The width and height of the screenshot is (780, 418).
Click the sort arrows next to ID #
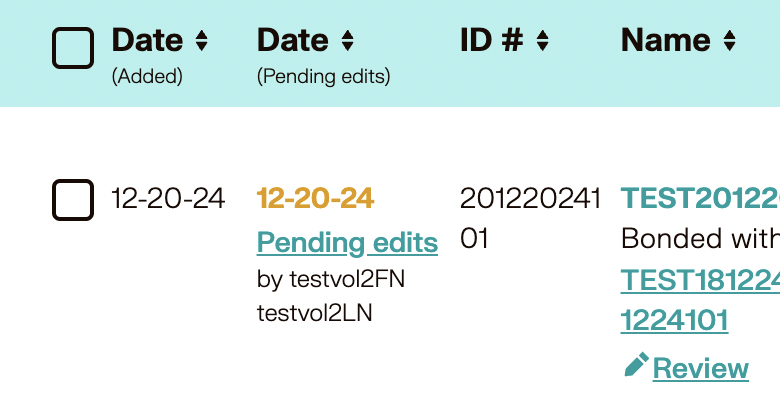(x=542, y=41)
